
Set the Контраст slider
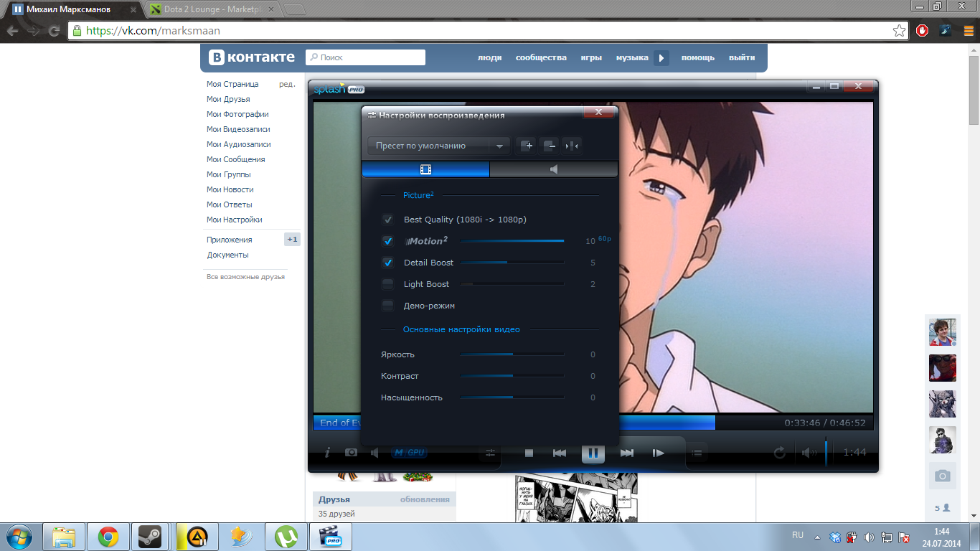point(512,376)
